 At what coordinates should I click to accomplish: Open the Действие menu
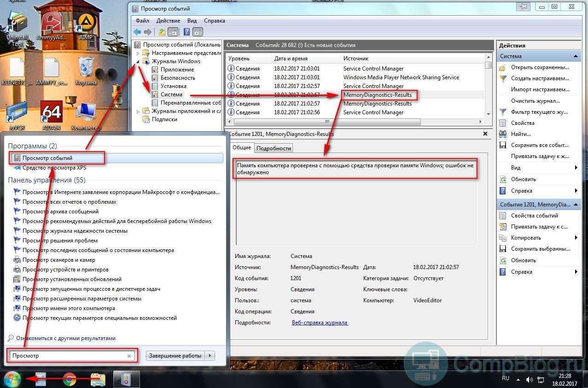(168, 21)
